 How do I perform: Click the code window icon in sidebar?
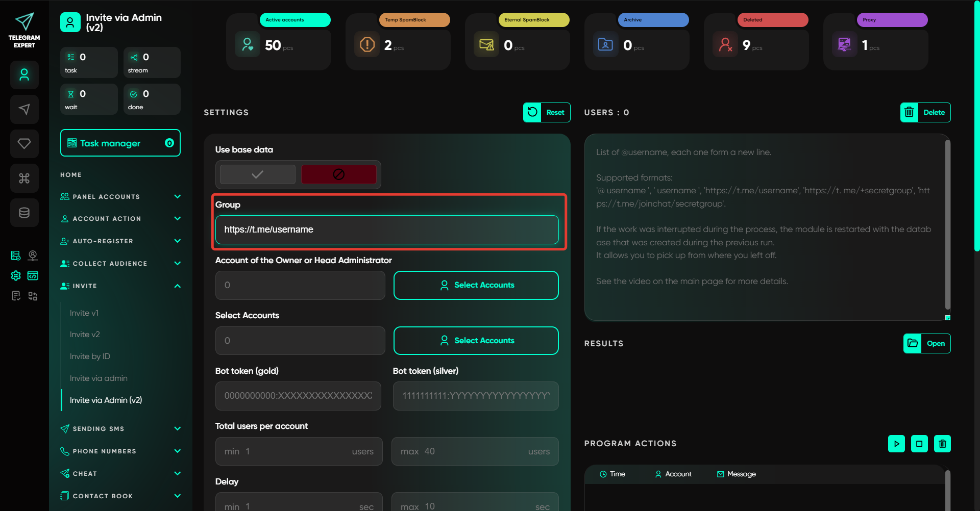click(33, 276)
